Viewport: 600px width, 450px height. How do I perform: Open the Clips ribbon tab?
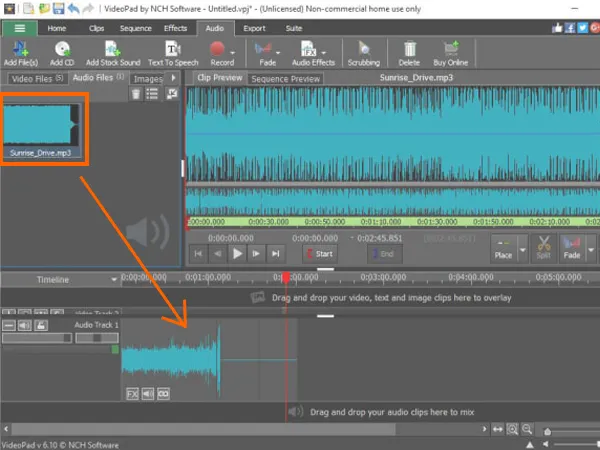(96, 28)
